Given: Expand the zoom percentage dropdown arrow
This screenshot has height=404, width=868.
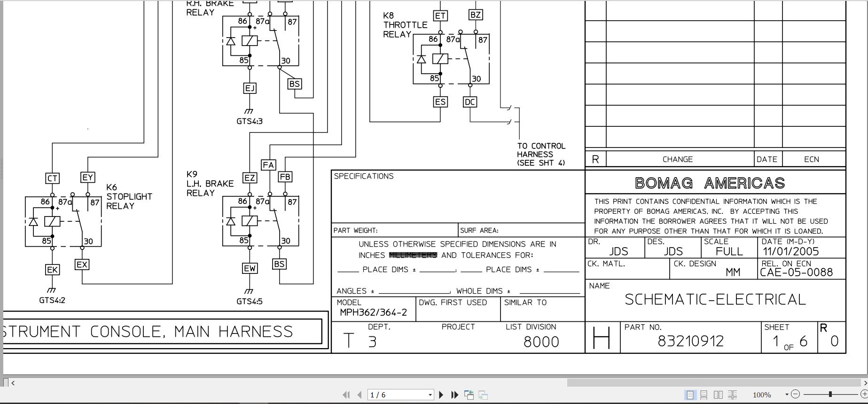Looking at the screenshot, I should (x=786, y=395).
